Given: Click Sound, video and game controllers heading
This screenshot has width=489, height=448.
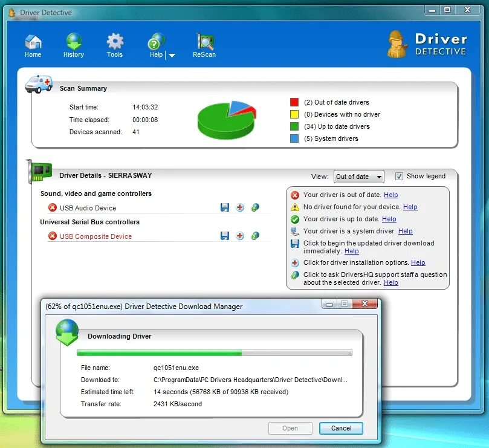Looking at the screenshot, I should pos(96,193).
